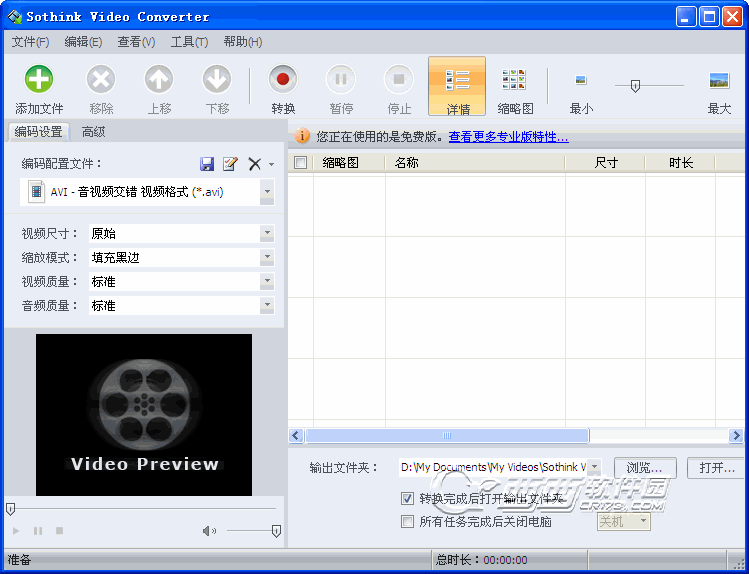Click the thumbnail size slider handle in toolbar
The height and width of the screenshot is (574, 749).
(635, 86)
